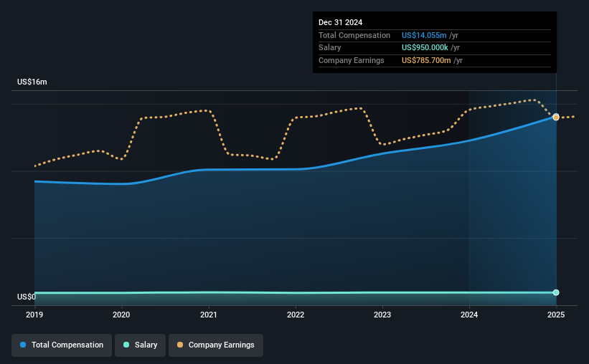Click the US$14.055m total compensation value
This screenshot has height=364, width=589.
424,35
